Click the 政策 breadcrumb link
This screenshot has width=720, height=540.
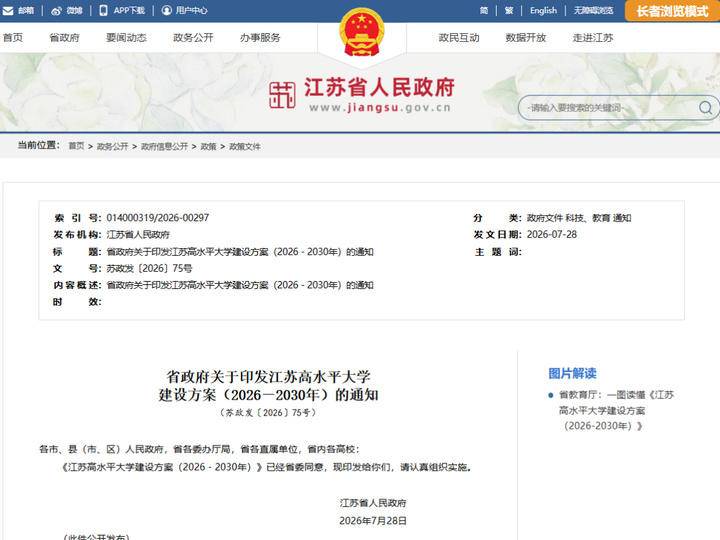point(208,146)
